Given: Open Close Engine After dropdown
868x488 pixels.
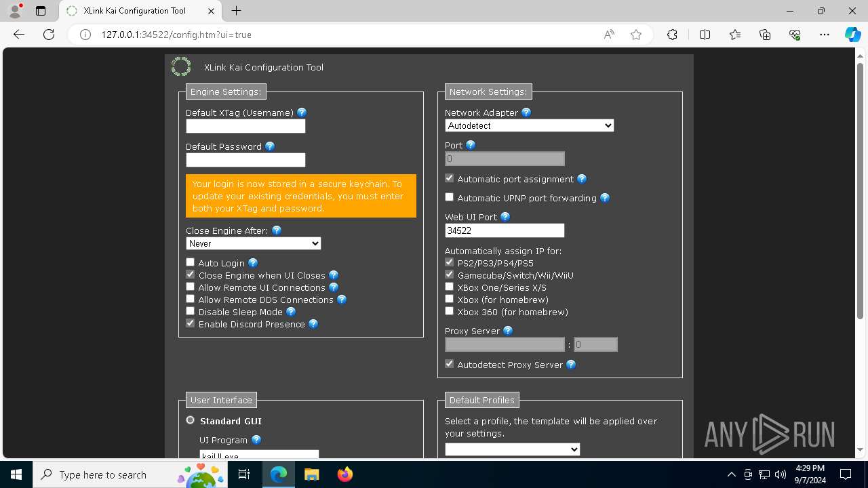Looking at the screenshot, I should pyautogui.click(x=254, y=243).
